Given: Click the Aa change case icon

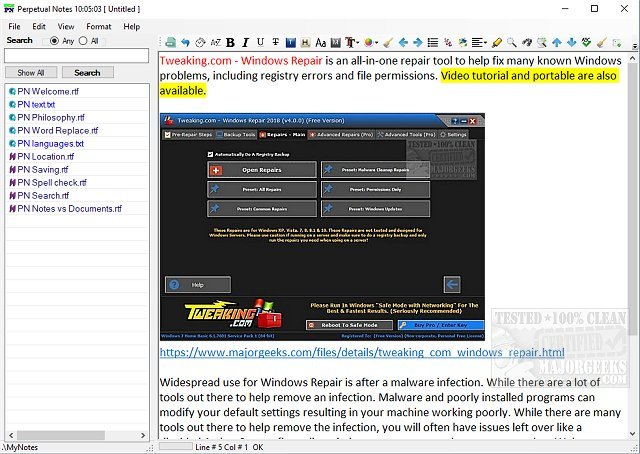Looking at the screenshot, I should pos(320,42).
